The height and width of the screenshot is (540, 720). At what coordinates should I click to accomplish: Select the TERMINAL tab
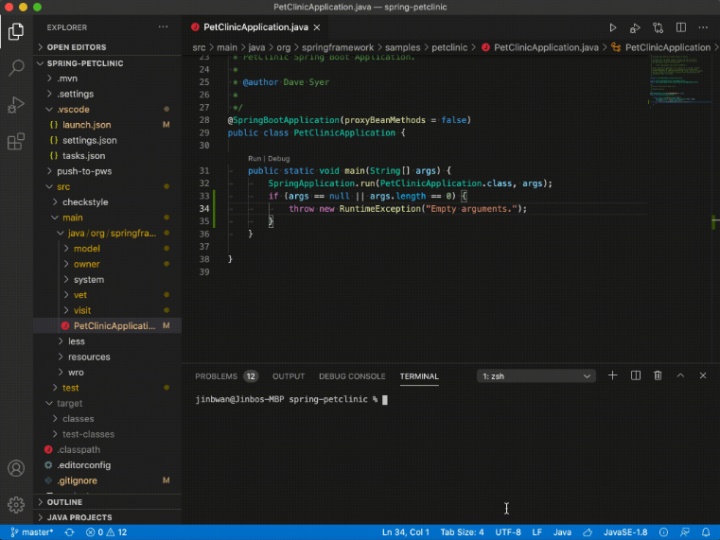419,376
